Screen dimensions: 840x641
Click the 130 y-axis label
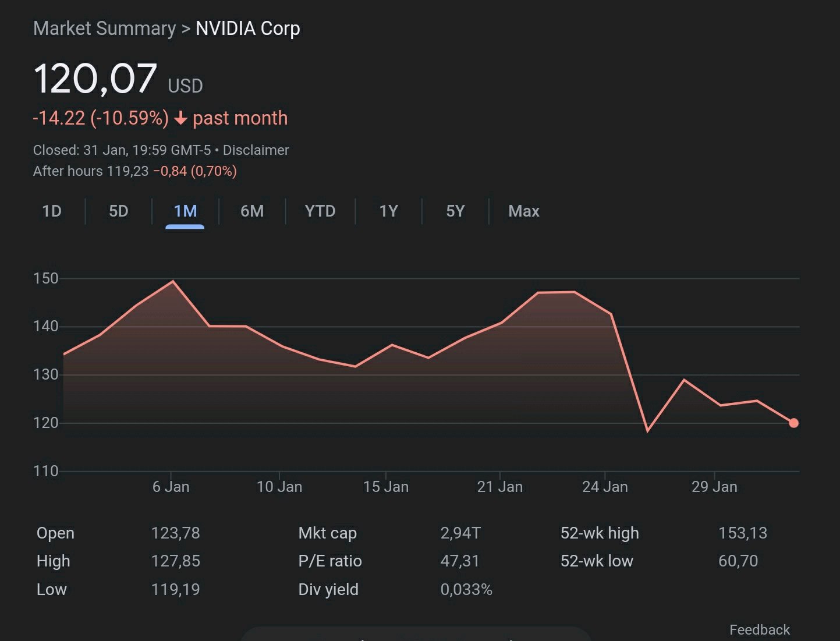pyautogui.click(x=46, y=375)
